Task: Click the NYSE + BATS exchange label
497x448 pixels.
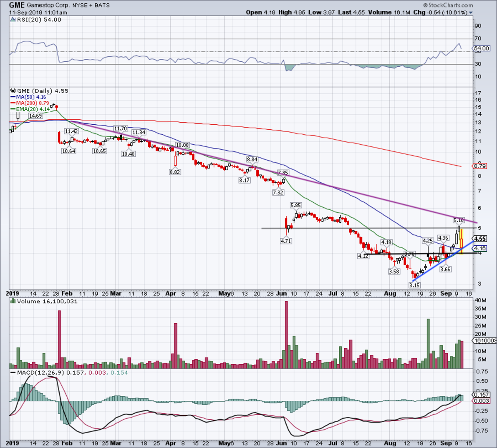Action: [90, 5]
